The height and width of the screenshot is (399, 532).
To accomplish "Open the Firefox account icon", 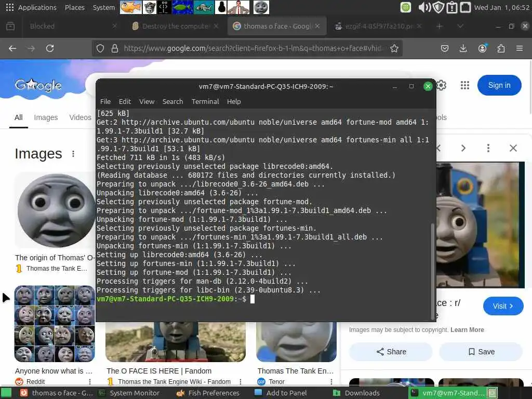I will [x=482, y=48].
